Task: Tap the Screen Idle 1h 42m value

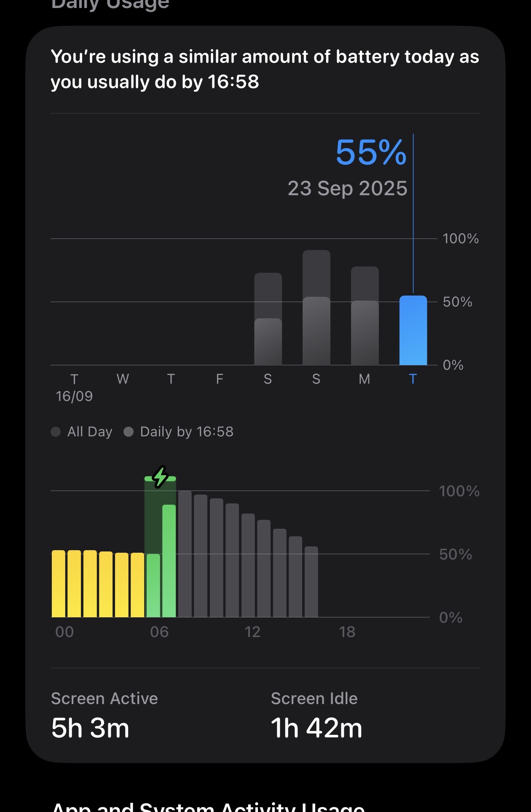Action: point(316,728)
